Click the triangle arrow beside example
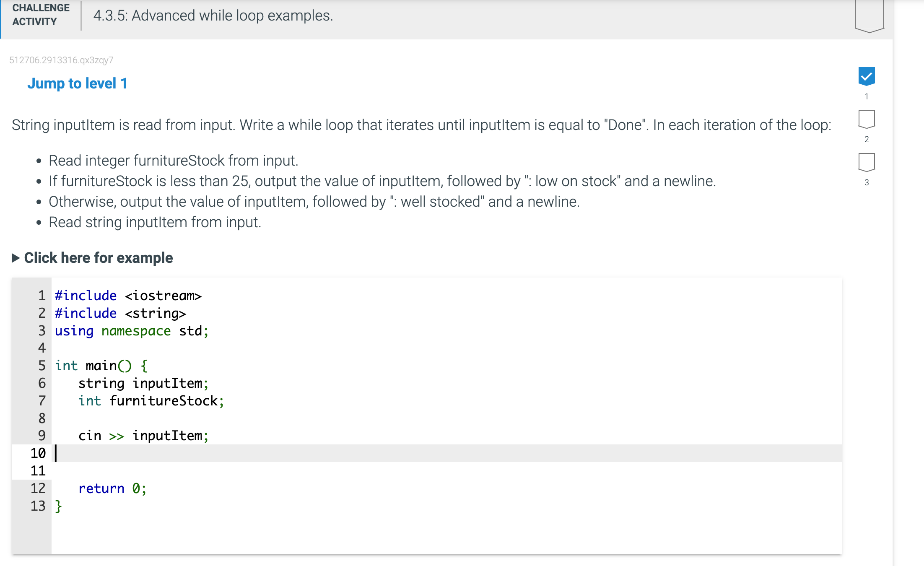Viewport: 924px width, 566px height. [x=16, y=258]
